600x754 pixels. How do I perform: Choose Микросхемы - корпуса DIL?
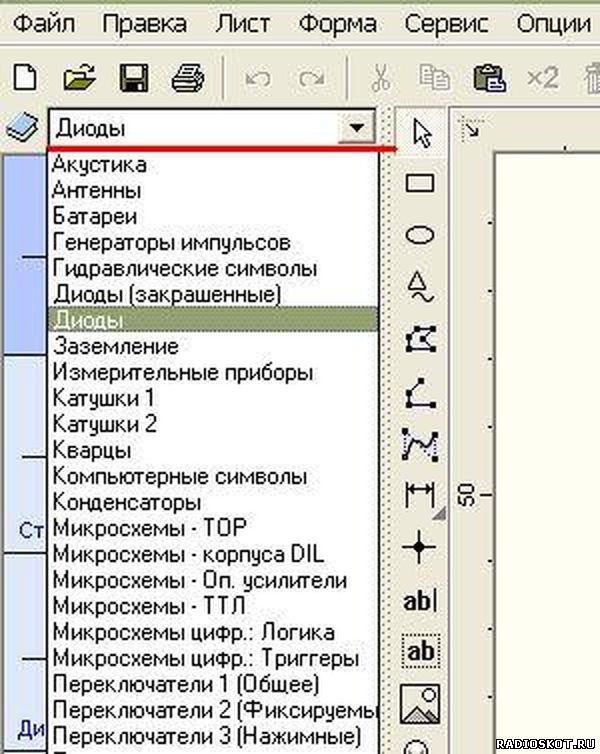(213, 554)
